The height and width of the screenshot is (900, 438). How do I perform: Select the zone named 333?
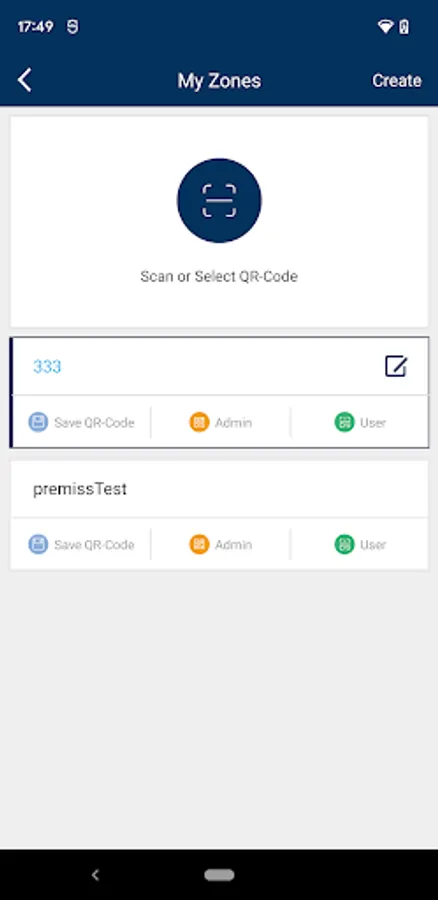click(x=47, y=366)
